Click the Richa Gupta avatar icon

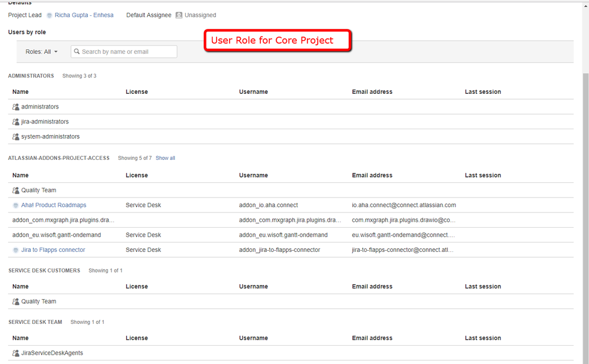point(49,15)
